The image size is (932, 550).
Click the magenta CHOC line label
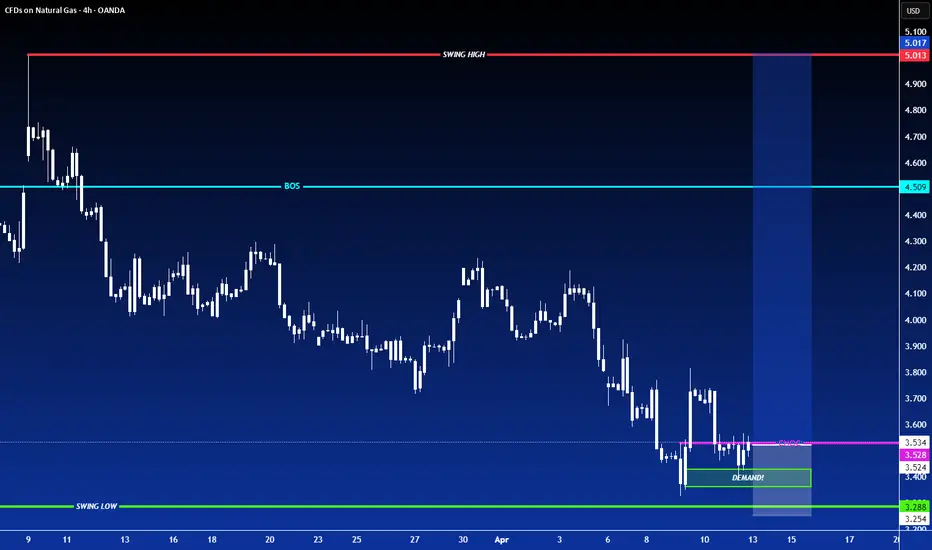pyautogui.click(x=789, y=443)
